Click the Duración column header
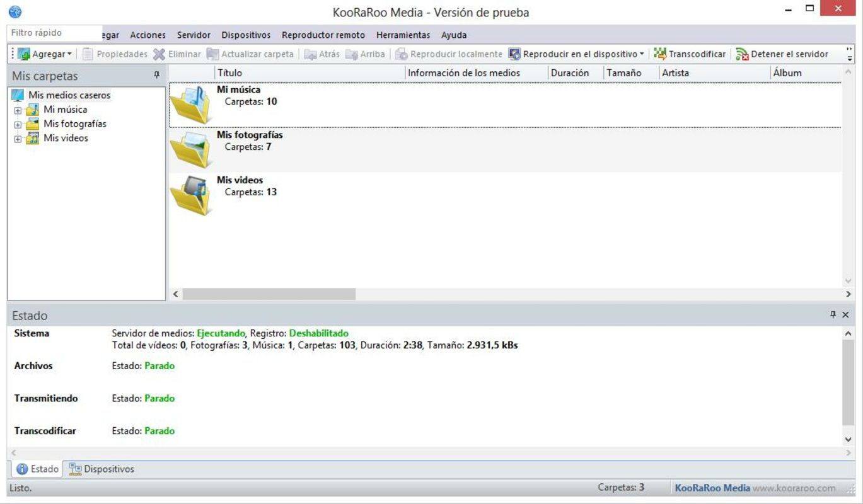Viewport: 863px width, 504px height. tap(576, 73)
